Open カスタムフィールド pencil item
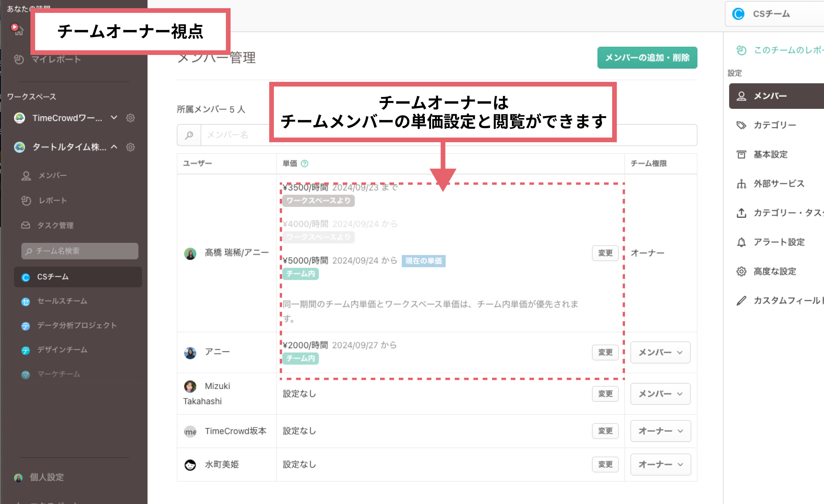Viewport: 824px width, 504px height. click(784, 301)
